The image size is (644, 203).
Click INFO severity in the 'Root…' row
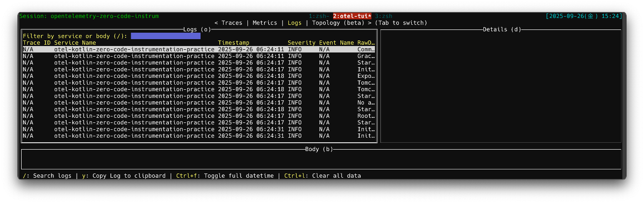[x=295, y=116]
